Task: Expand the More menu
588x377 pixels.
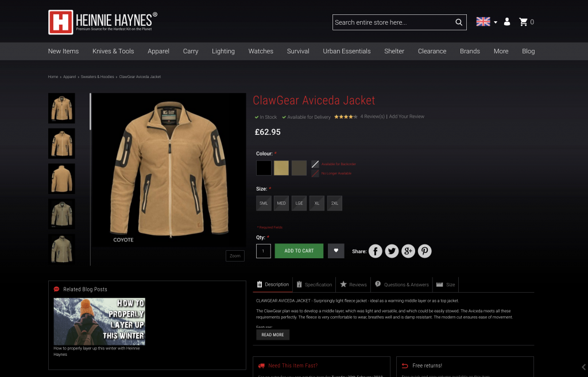Action: 501,51
